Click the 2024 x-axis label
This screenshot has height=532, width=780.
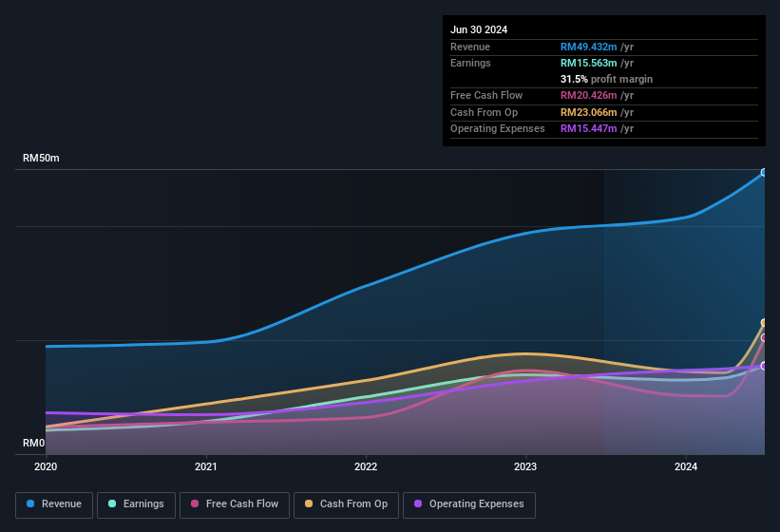point(686,466)
